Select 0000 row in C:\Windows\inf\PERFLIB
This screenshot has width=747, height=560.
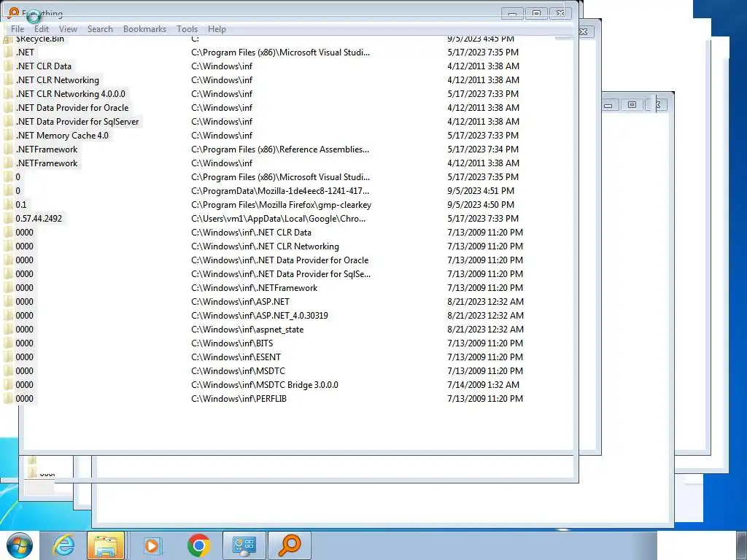(24, 399)
